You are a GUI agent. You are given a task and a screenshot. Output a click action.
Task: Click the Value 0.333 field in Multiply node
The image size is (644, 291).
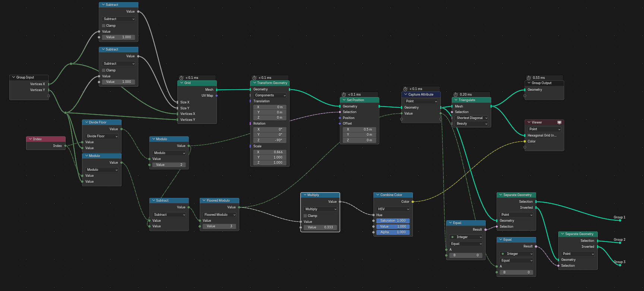click(321, 227)
